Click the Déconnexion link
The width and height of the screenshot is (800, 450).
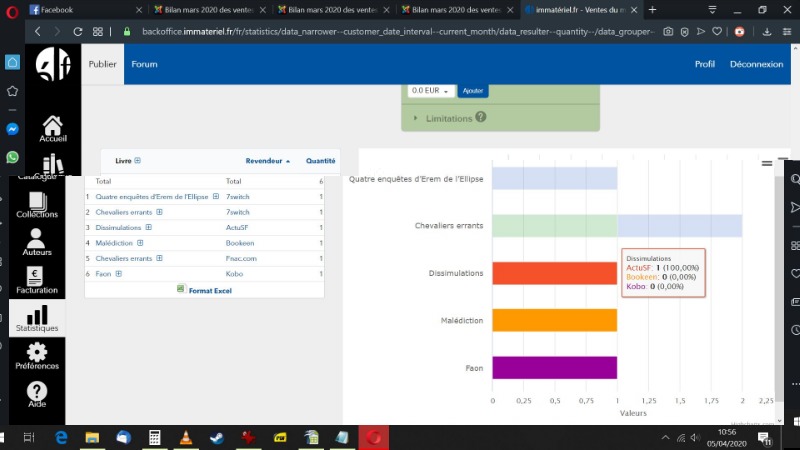coord(756,64)
